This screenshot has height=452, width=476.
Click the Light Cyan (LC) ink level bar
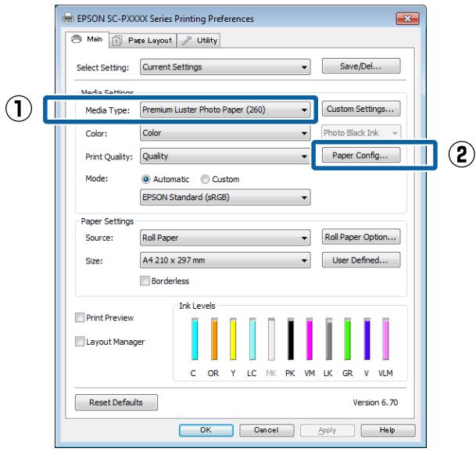tap(252, 339)
